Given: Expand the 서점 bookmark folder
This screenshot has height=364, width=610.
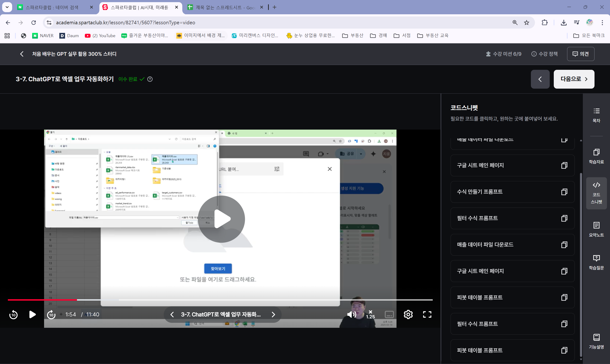Looking at the screenshot, I should (402, 36).
